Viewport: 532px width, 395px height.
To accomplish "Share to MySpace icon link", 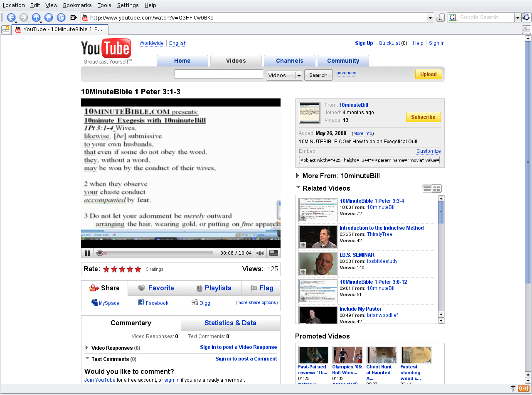I will [x=94, y=303].
